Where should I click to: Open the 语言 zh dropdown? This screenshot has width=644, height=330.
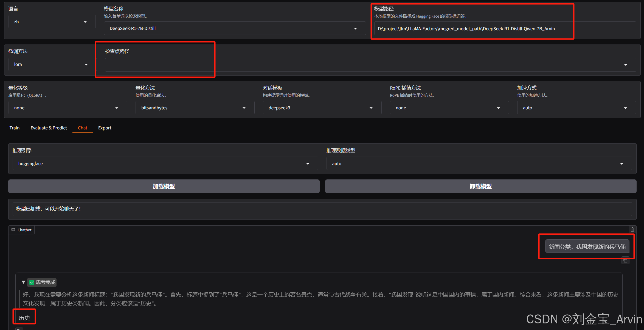85,22
